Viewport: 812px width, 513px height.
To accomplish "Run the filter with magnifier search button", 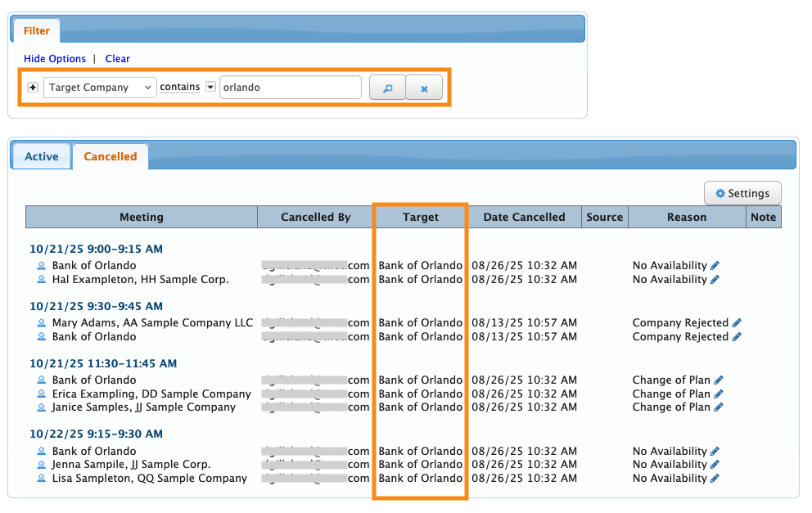I will click(x=387, y=88).
